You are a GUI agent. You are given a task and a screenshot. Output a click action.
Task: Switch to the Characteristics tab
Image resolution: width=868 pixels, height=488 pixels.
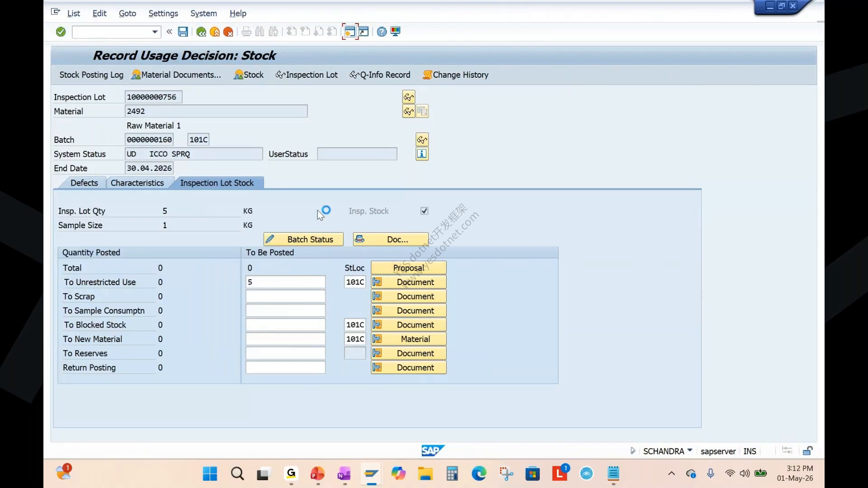point(137,183)
